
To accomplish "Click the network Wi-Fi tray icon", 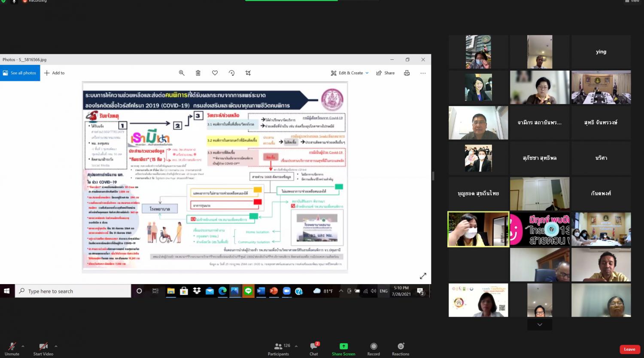I will point(365,291).
